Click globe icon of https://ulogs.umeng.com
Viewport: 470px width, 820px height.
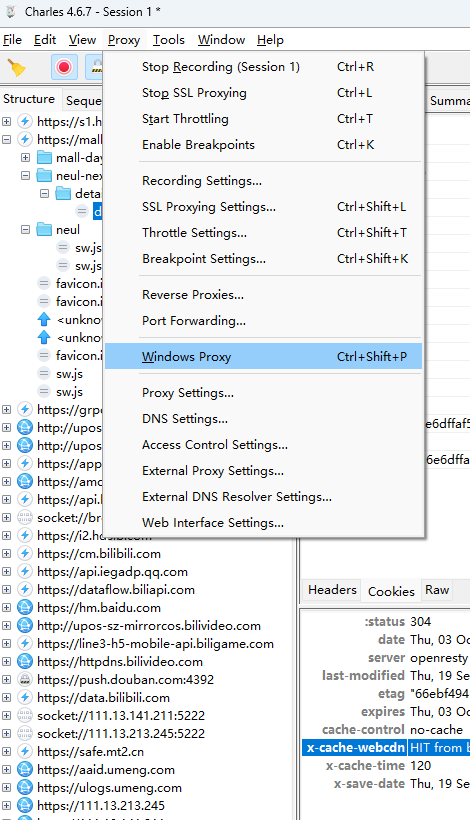point(25,788)
